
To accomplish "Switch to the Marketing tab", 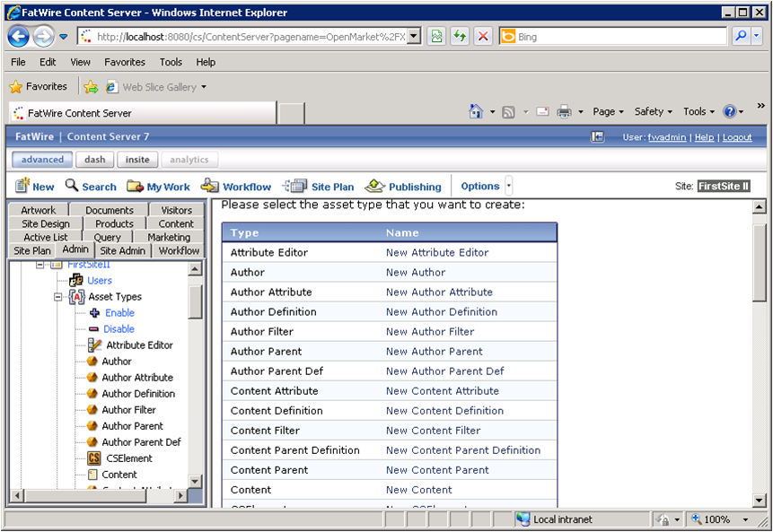I will click(x=169, y=238).
